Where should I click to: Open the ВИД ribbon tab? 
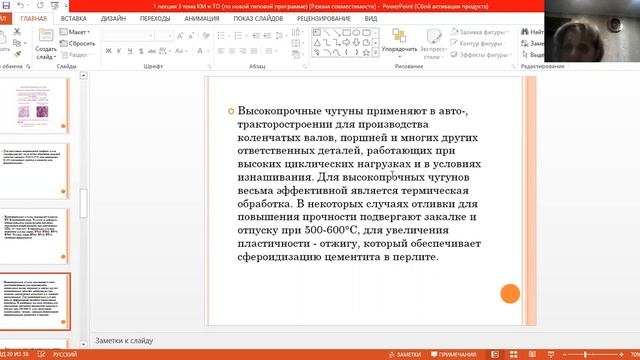(371, 18)
